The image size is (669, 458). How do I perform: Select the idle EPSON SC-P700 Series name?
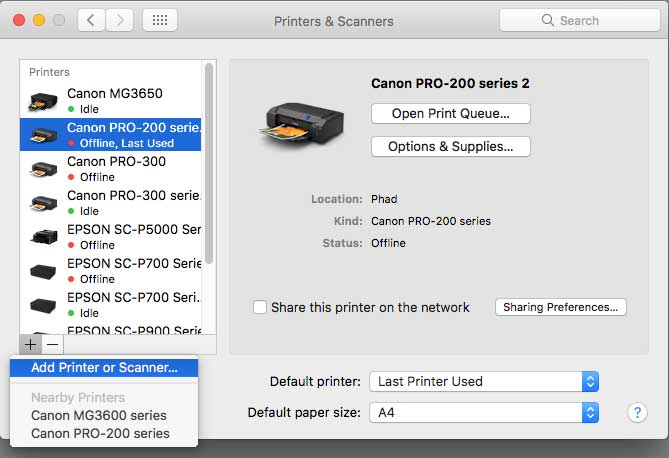pos(134,297)
